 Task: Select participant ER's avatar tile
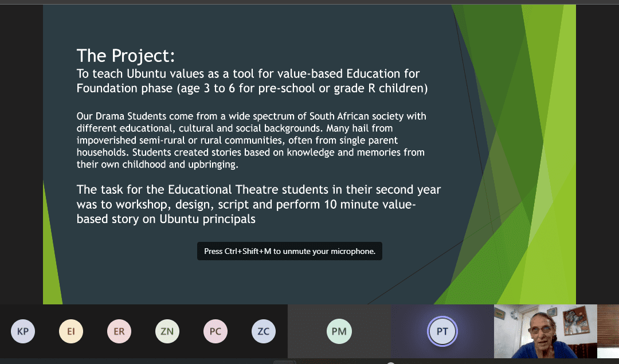[x=119, y=331]
